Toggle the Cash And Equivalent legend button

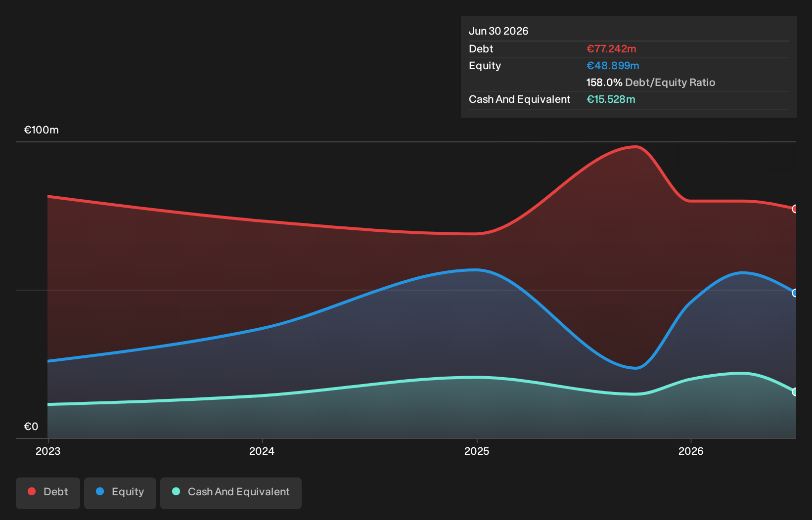231,493
